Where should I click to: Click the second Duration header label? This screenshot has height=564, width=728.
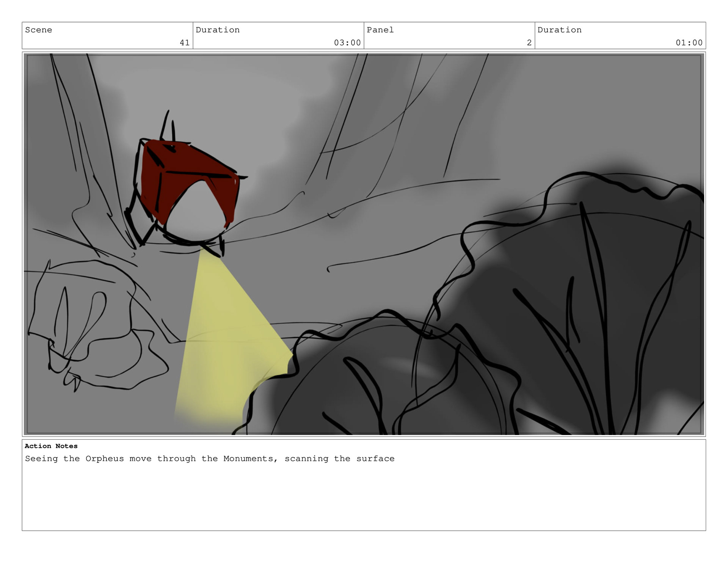(559, 30)
